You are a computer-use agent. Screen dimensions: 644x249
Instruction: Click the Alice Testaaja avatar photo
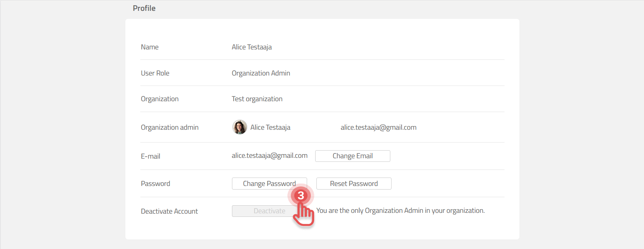pos(240,127)
